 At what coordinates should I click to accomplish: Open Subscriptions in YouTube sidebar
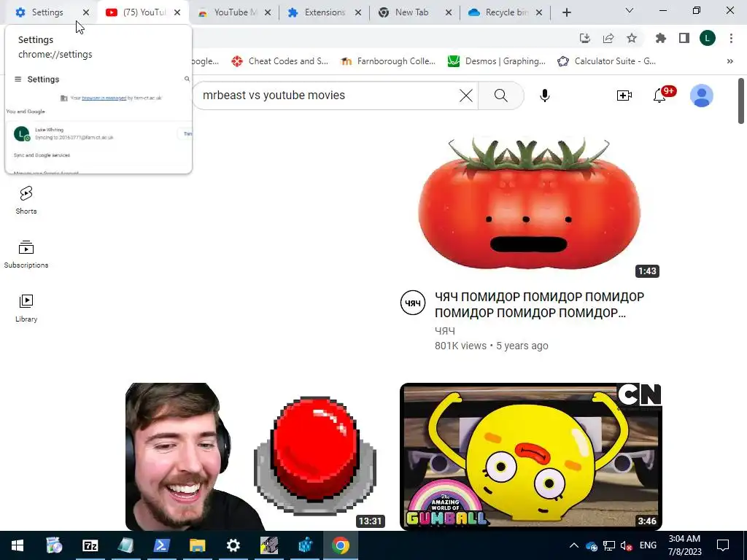[26, 254]
